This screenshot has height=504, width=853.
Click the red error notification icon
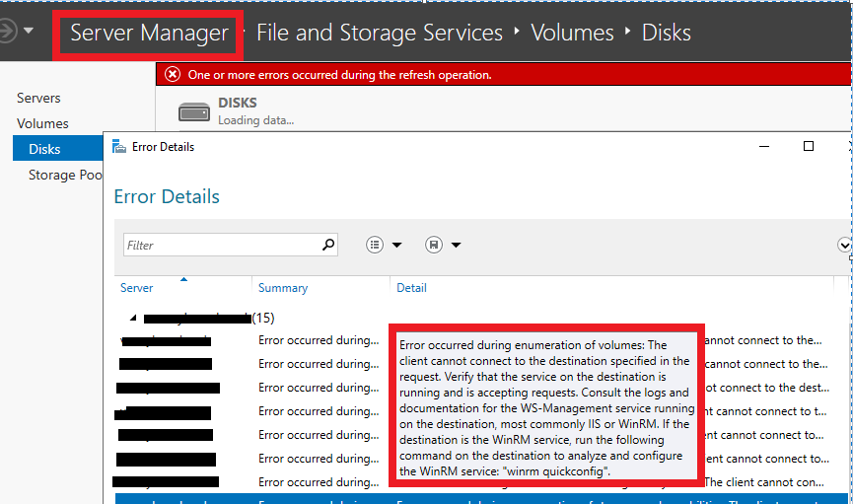point(173,74)
